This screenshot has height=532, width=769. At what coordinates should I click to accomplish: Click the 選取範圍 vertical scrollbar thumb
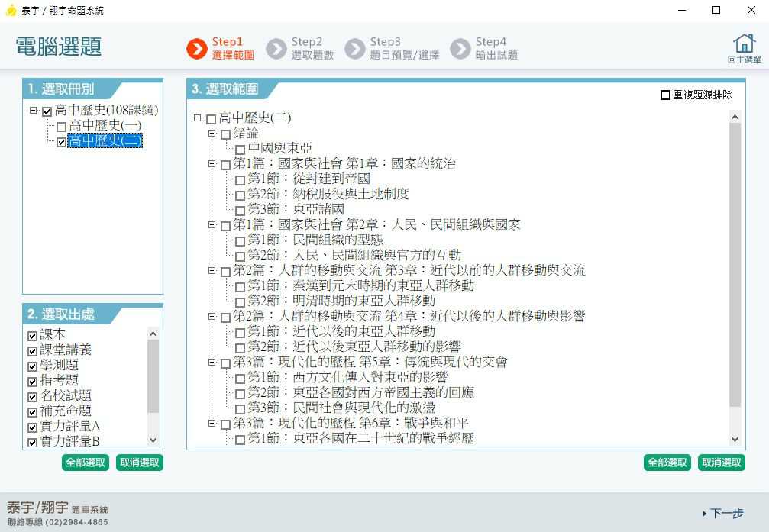click(x=735, y=265)
